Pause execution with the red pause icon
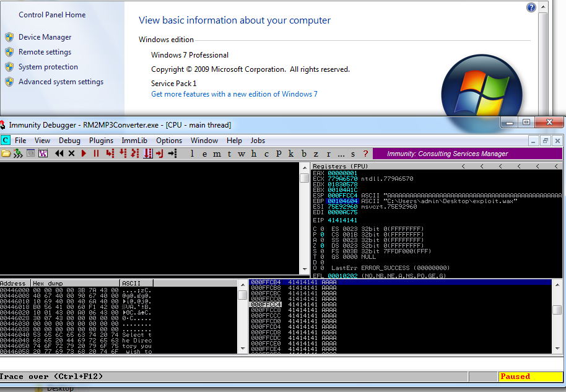The height and width of the screenshot is (392, 566). (x=96, y=154)
